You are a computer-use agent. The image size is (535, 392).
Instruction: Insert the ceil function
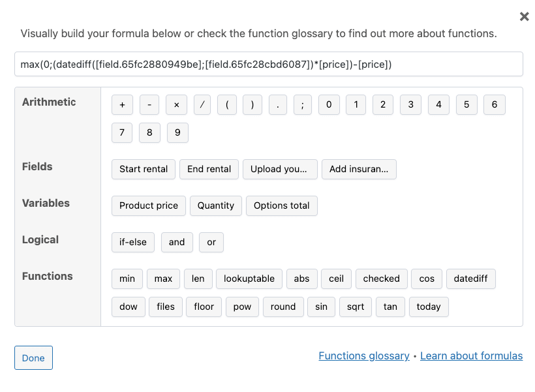[x=336, y=279]
